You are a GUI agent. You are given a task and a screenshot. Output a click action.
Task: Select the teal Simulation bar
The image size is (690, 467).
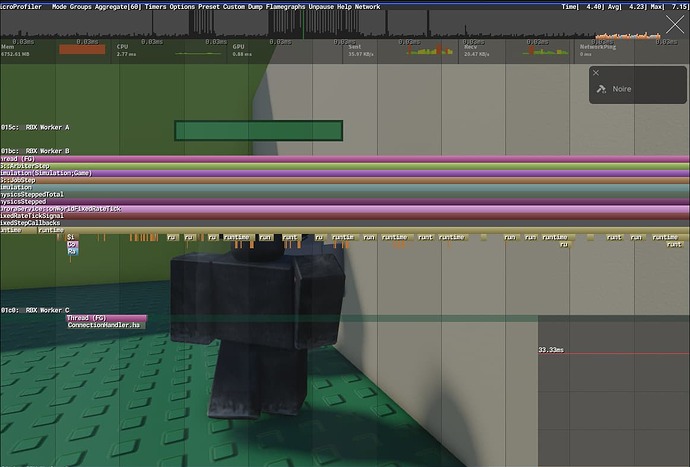[345, 187]
